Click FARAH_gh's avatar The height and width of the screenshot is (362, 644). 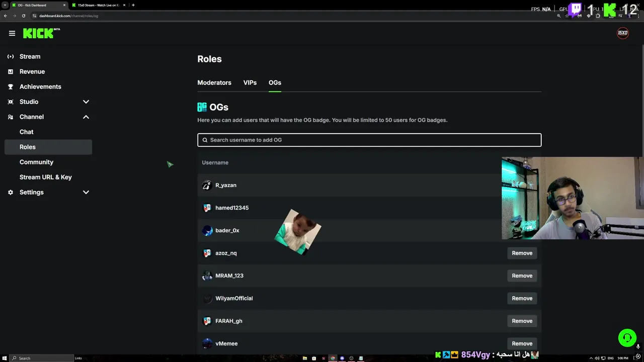[x=207, y=321]
